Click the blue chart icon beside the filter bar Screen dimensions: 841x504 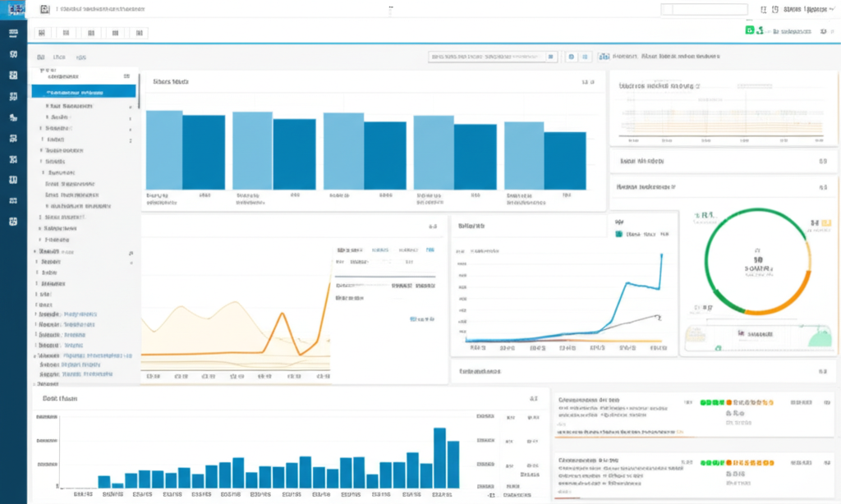[604, 57]
